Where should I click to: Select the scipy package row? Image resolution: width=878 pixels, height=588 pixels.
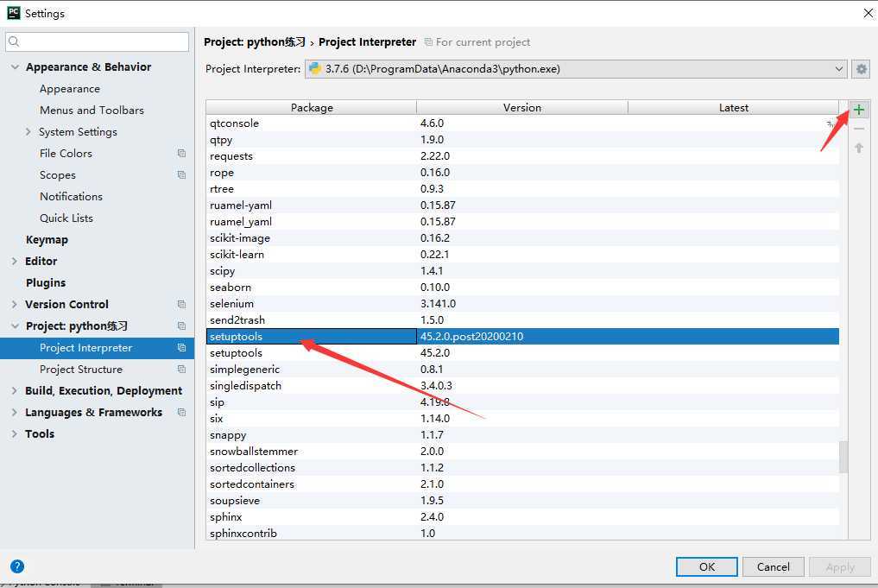(522, 271)
